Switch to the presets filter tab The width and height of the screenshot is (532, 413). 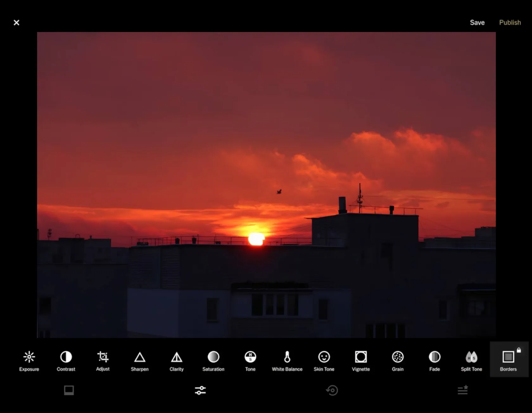[69, 390]
